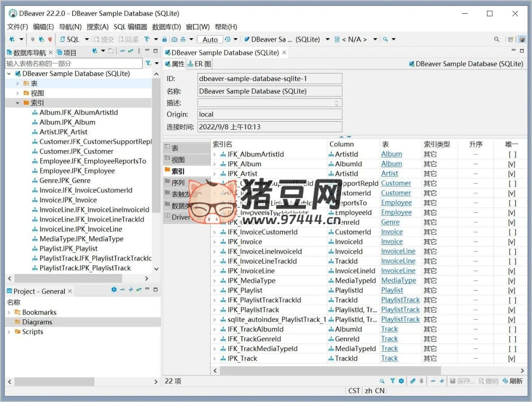
Task: Click the magnifier search icon at top right
Action: pyautogui.click(x=497, y=39)
